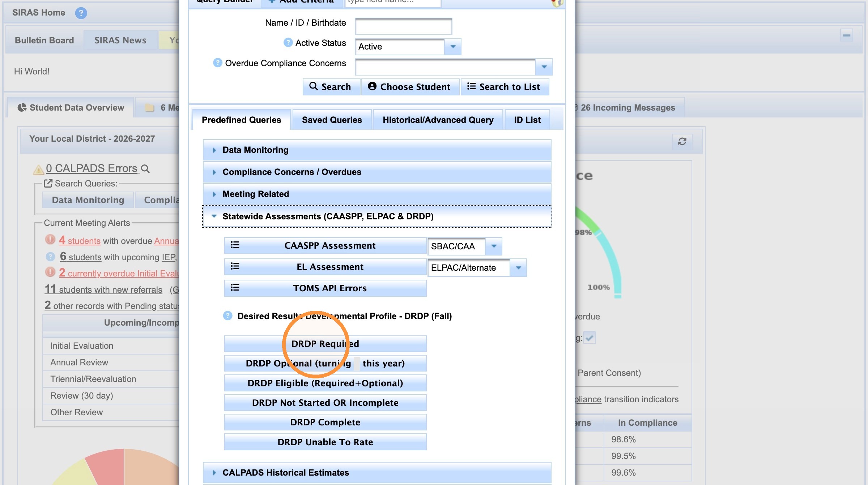Open the Active Status dropdown arrow
The height and width of the screenshot is (485, 868).
tap(453, 47)
